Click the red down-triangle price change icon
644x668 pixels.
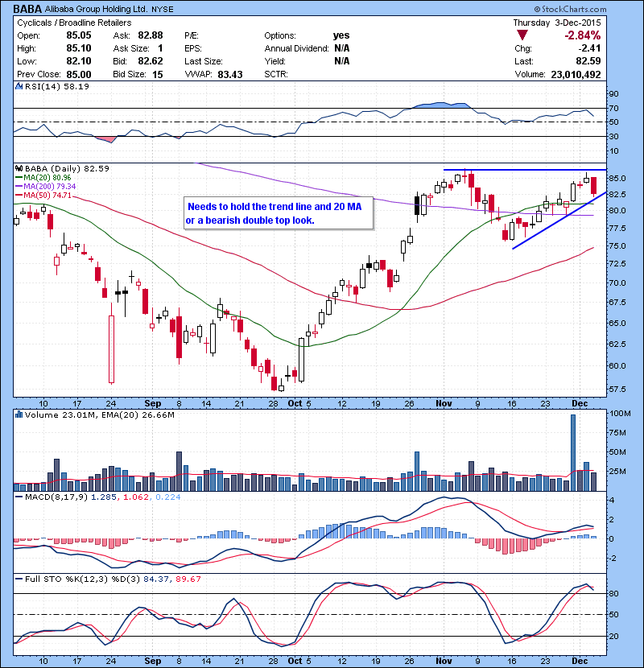click(x=522, y=35)
